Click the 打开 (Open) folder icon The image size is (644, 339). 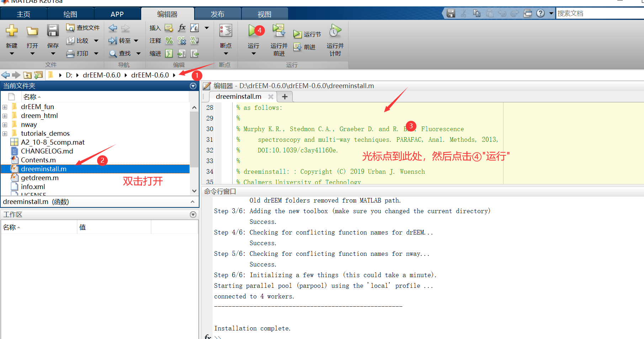[x=32, y=31]
